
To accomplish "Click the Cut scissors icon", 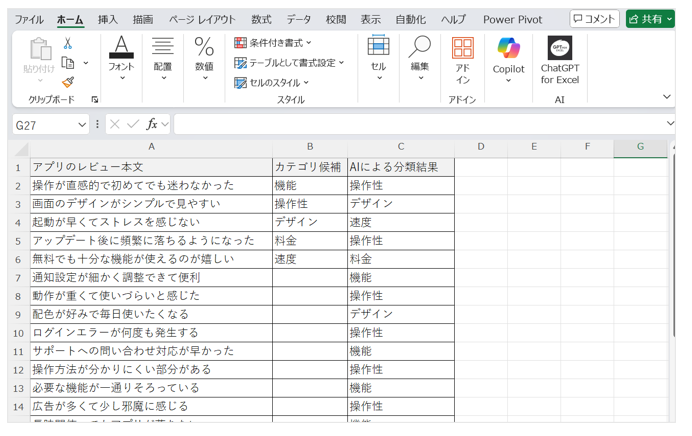I will 68,43.
